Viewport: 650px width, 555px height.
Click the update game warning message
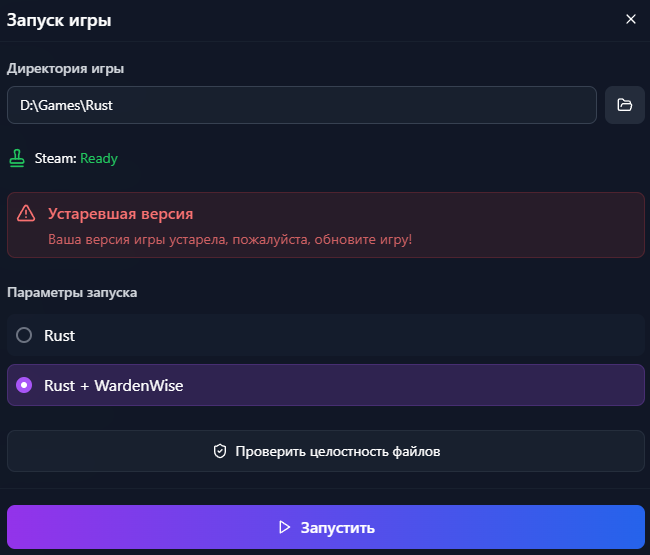(x=230, y=240)
